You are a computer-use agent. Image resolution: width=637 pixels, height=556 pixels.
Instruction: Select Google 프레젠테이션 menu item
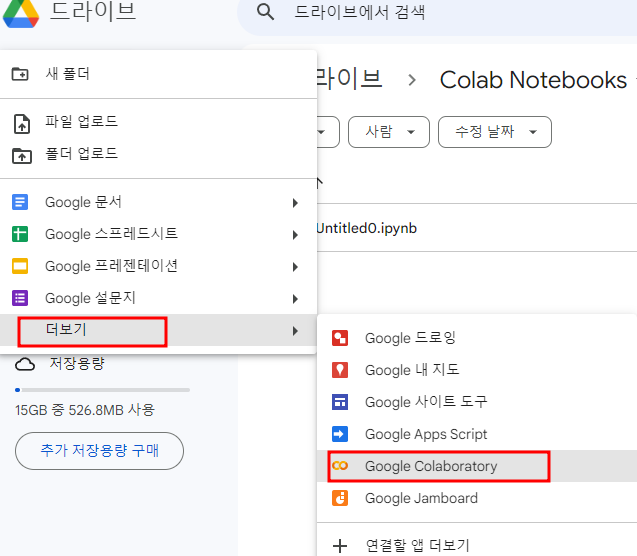click(x=158, y=266)
